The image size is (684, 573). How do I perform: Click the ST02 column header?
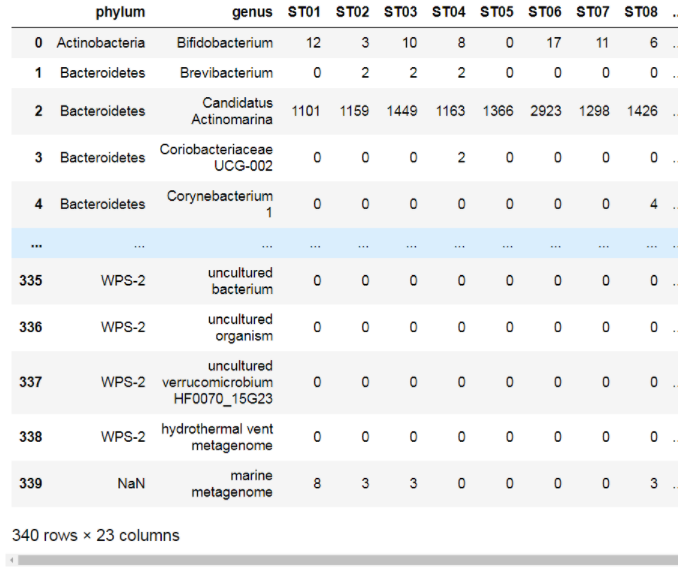(352, 12)
